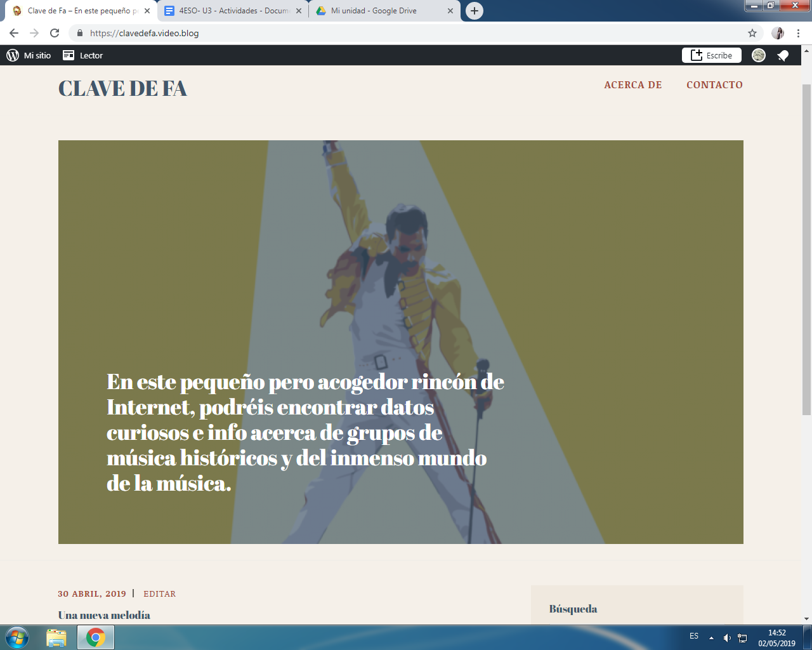The image size is (812, 650).
Task: Switch to Mi unidad Google Drive tab
Action: coord(381,11)
